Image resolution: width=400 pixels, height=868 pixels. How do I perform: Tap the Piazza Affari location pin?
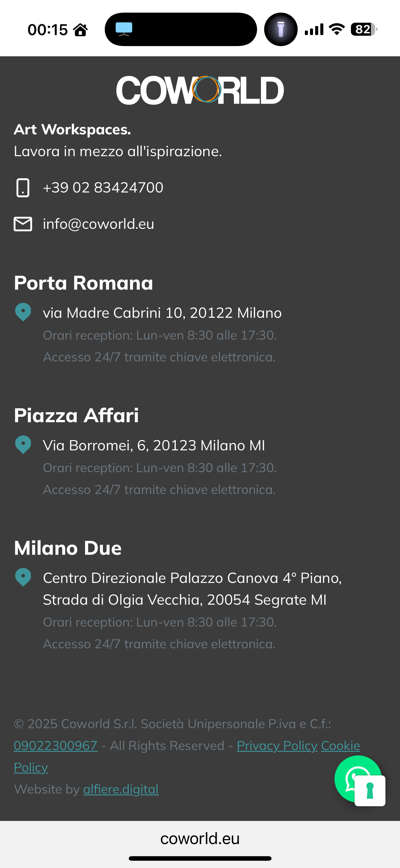pyautogui.click(x=23, y=445)
